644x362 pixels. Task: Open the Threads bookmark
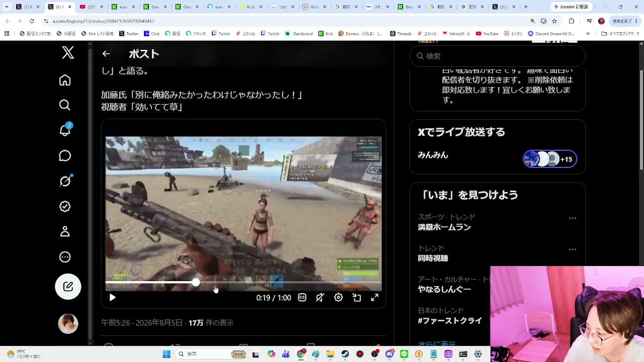401,34
